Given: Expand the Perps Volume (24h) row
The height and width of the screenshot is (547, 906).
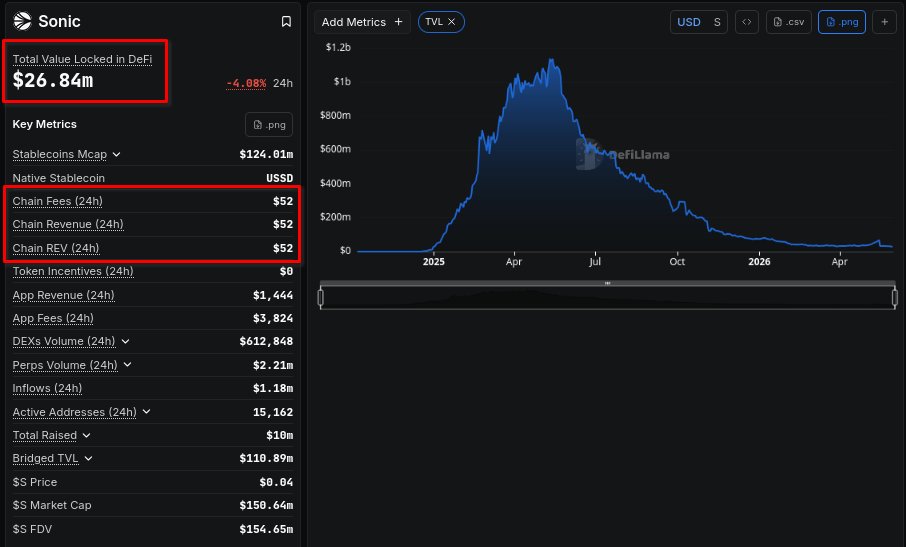Looking at the screenshot, I should point(128,364).
